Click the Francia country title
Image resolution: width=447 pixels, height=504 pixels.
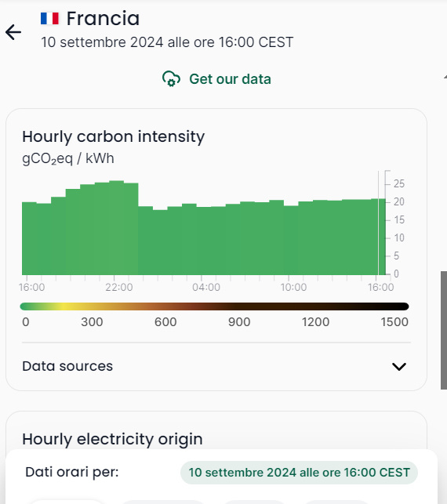click(x=103, y=18)
